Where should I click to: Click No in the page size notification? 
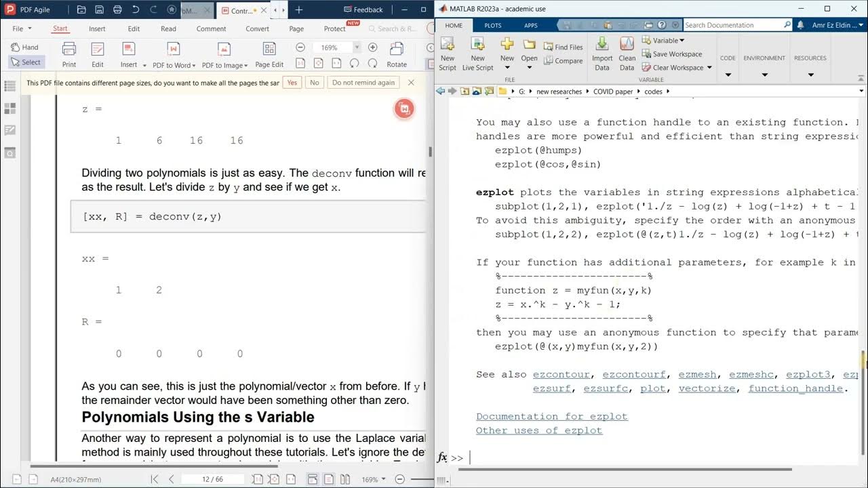tap(314, 82)
